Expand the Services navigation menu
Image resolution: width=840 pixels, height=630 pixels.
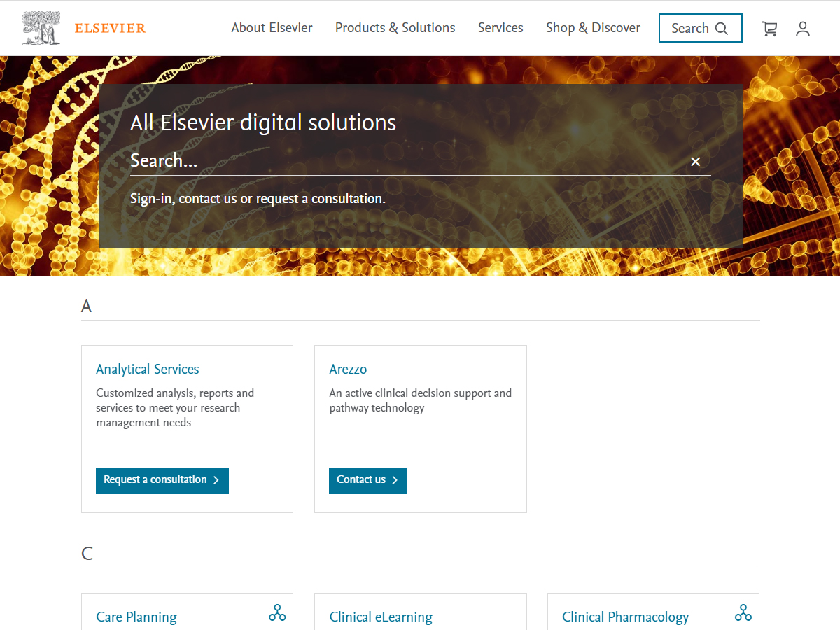point(500,28)
